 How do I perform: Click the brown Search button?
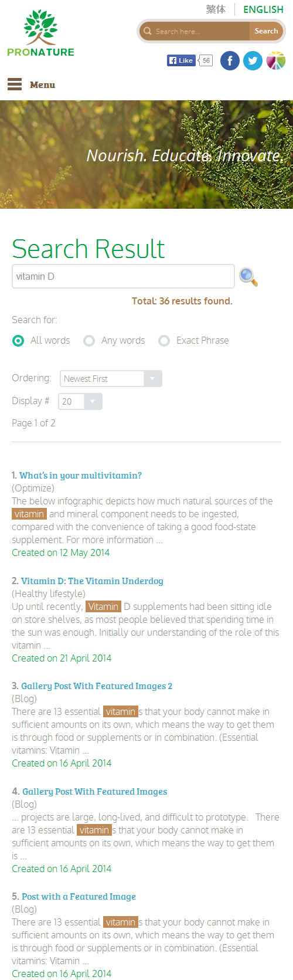266,31
